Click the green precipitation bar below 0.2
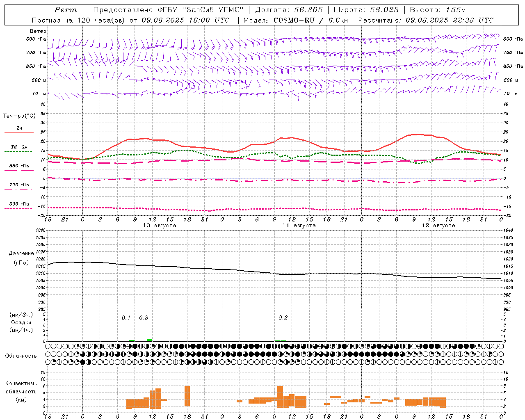The width and height of the screenshot is (525, 420). point(281,341)
